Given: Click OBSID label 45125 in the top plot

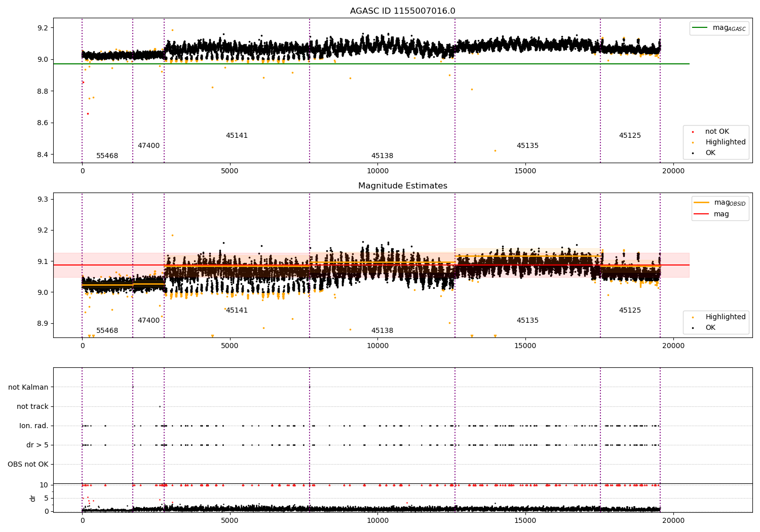Looking at the screenshot, I should 630,136.
